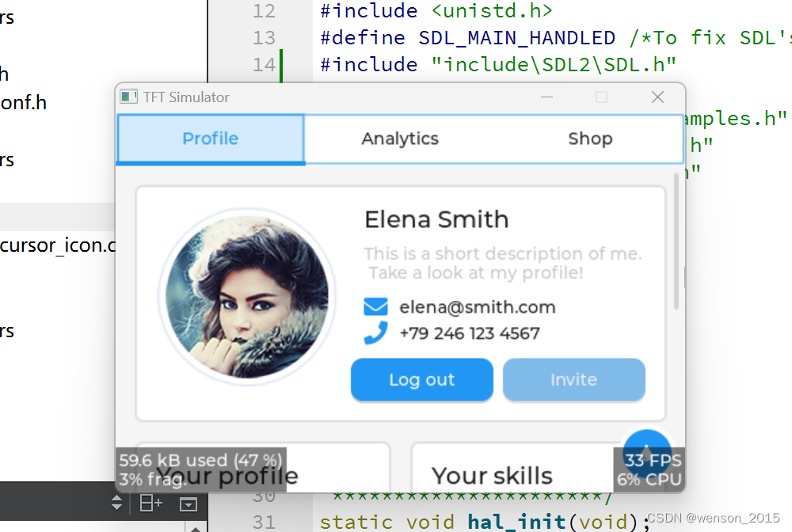Click the Invite button
Screen dimensions: 792x532
pyautogui.click(x=573, y=379)
